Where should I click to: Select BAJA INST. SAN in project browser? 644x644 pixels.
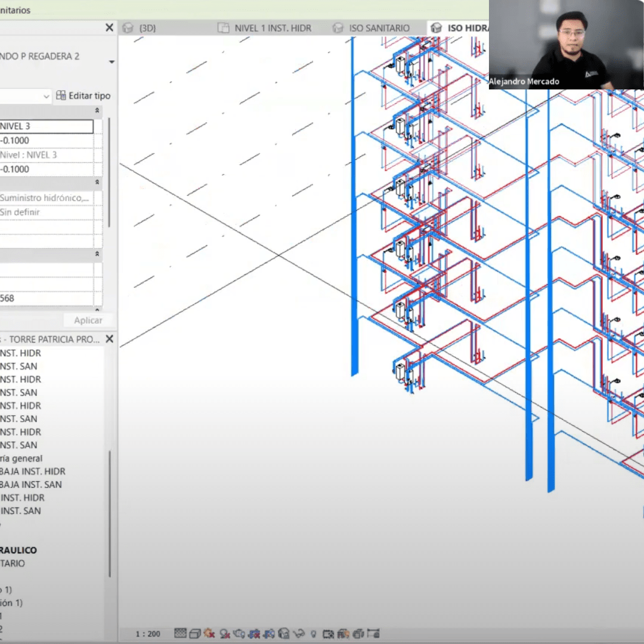31,484
